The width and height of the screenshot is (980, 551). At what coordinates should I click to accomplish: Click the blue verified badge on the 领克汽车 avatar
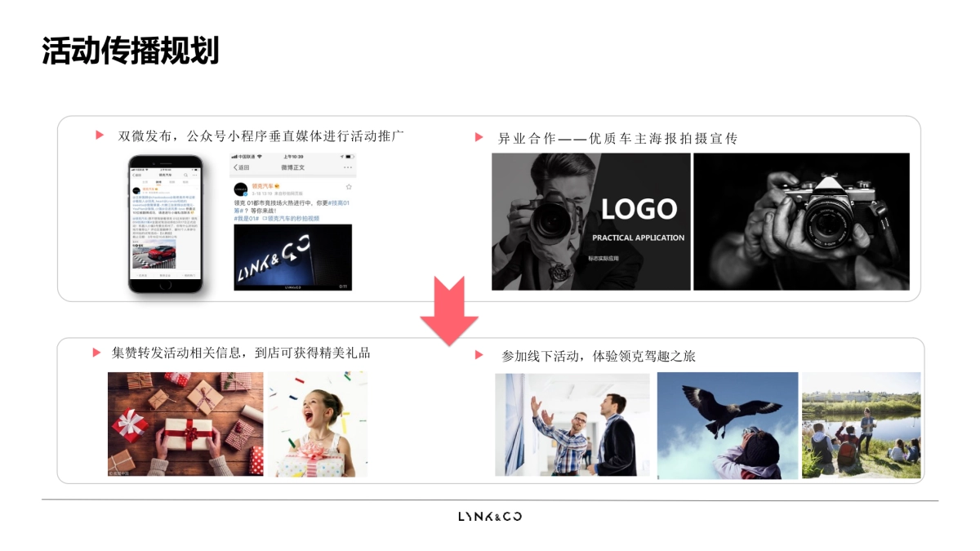244,193
